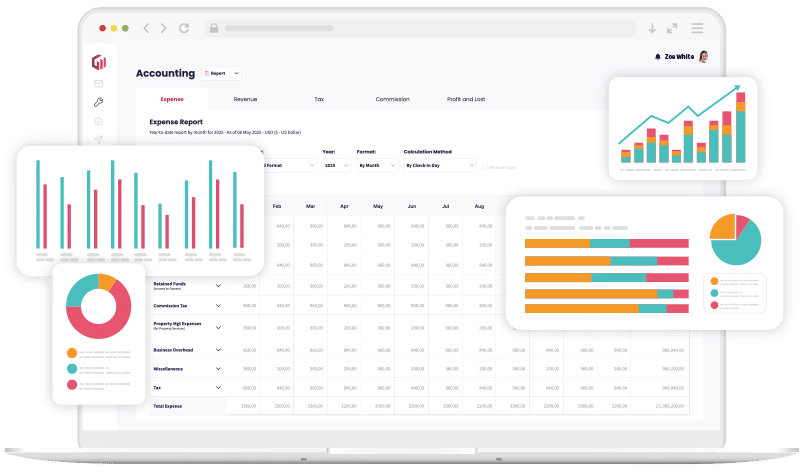This screenshot has width=800, height=474.
Task: Open the By Check-in Day dropdown
Action: click(440, 165)
